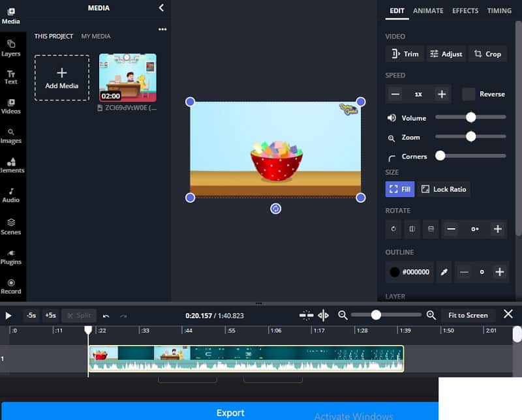
Task: Expand the playback speed control
Action: pyautogui.click(x=442, y=94)
